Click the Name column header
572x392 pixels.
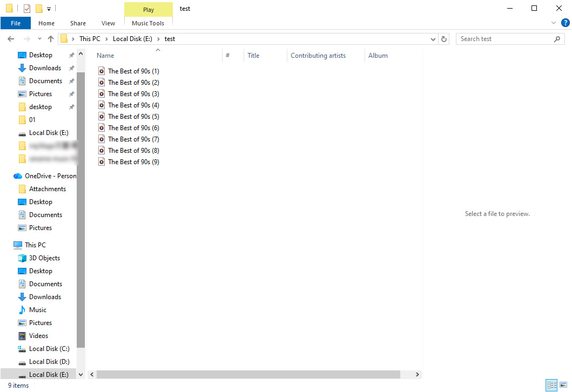pyautogui.click(x=105, y=56)
